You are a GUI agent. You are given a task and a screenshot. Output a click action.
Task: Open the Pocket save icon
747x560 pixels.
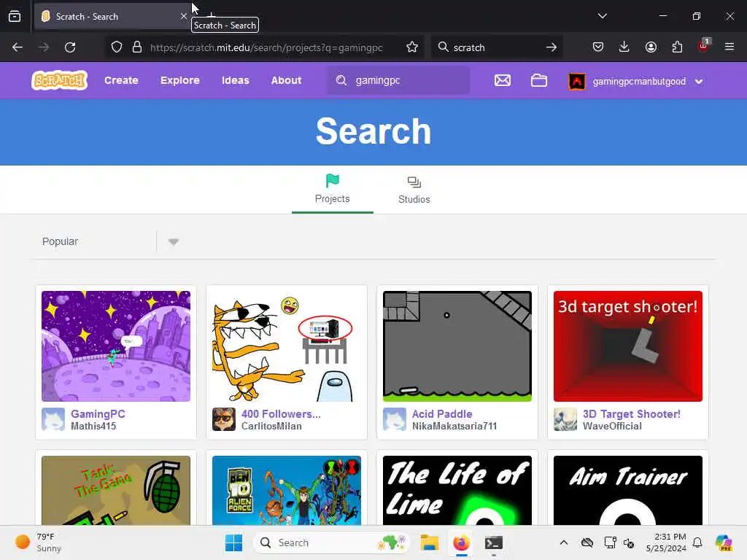point(598,47)
